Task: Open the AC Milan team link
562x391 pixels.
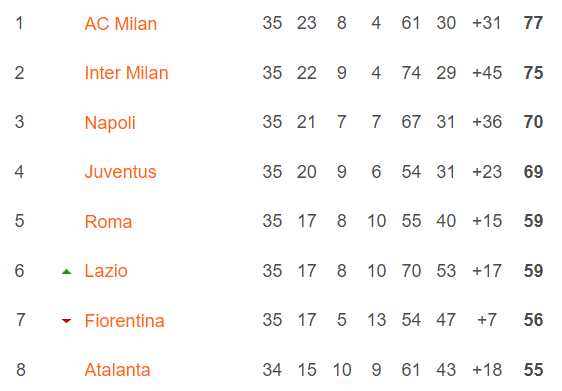Action: [120, 24]
